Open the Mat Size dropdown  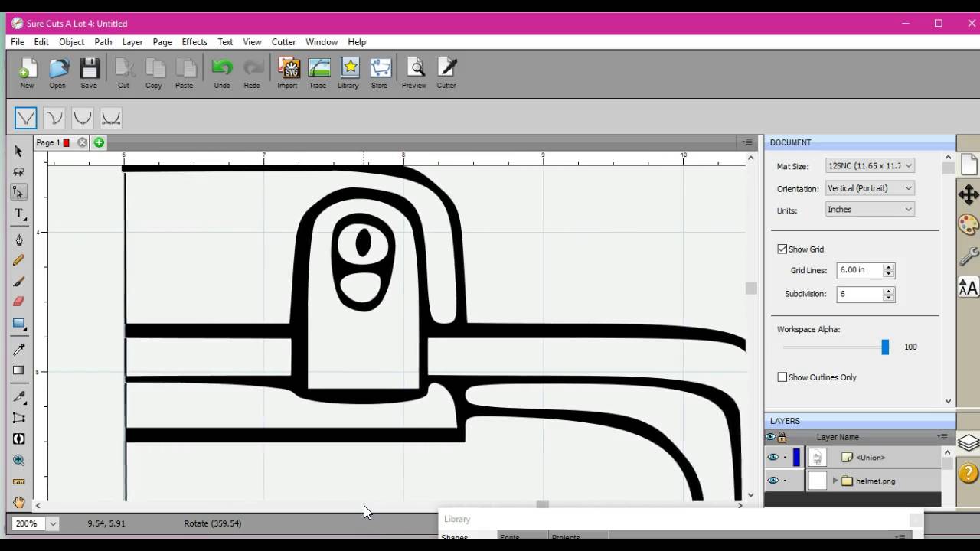tap(870, 165)
